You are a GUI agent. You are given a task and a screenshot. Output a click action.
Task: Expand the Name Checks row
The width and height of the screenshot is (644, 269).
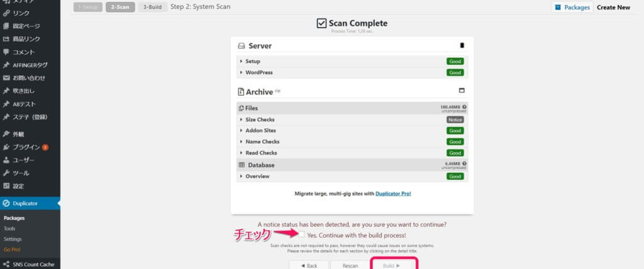pyautogui.click(x=352, y=141)
